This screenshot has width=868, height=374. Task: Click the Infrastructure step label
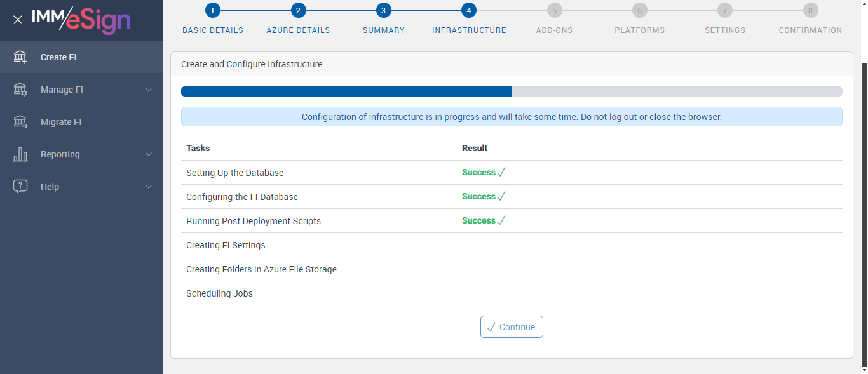tap(469, 30)
